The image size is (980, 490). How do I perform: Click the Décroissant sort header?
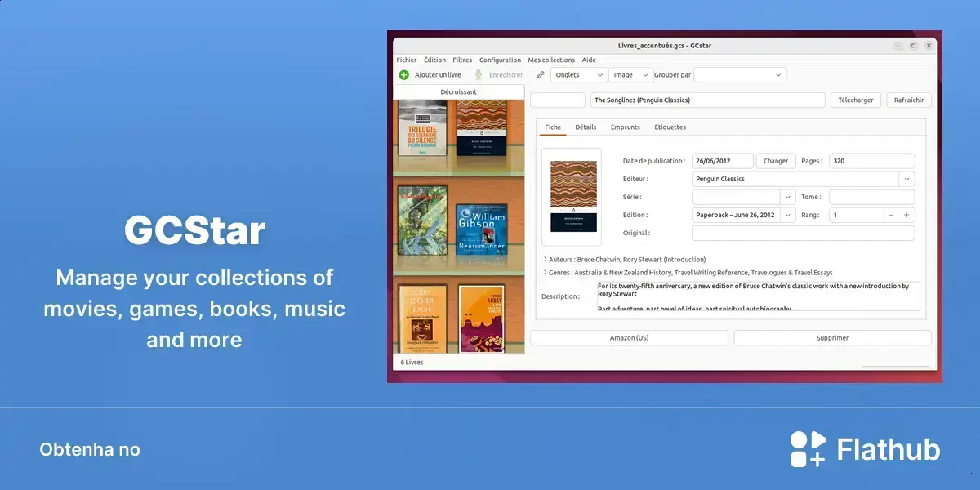(x=458, y=92)
